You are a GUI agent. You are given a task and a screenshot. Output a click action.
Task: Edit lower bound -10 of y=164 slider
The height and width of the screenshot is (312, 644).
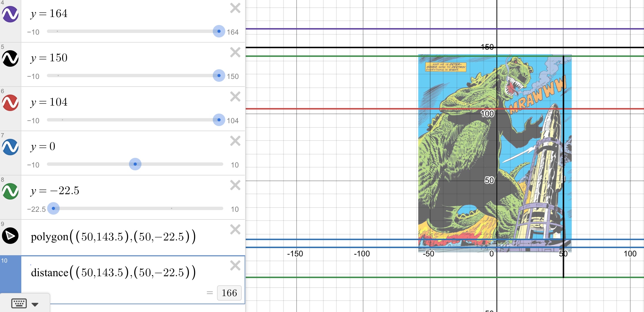(33, 32)
